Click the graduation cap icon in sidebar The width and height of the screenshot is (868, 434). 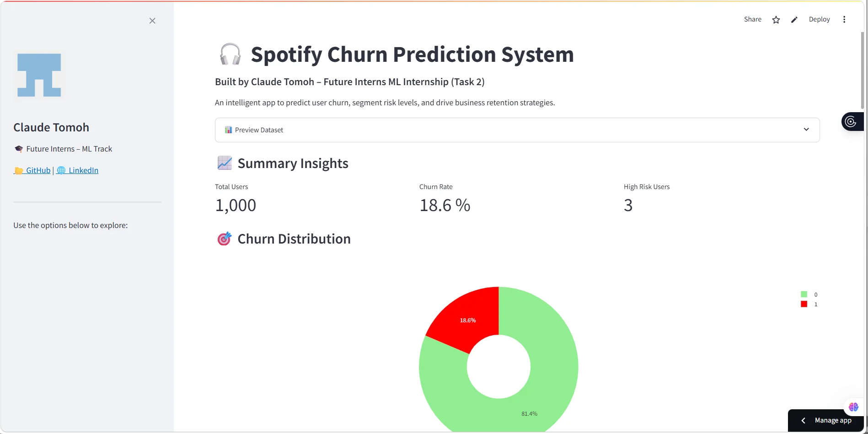[19, 149]
